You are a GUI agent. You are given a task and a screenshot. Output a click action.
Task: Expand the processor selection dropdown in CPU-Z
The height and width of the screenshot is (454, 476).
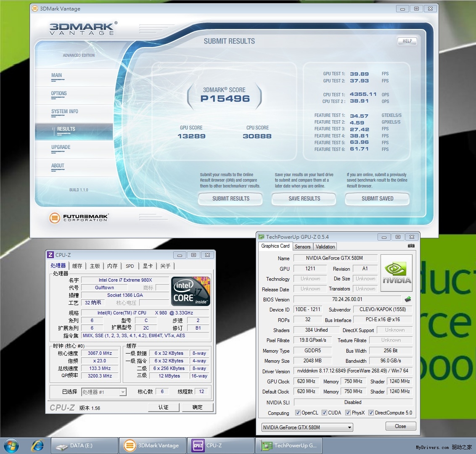click(x=122, y=392)
